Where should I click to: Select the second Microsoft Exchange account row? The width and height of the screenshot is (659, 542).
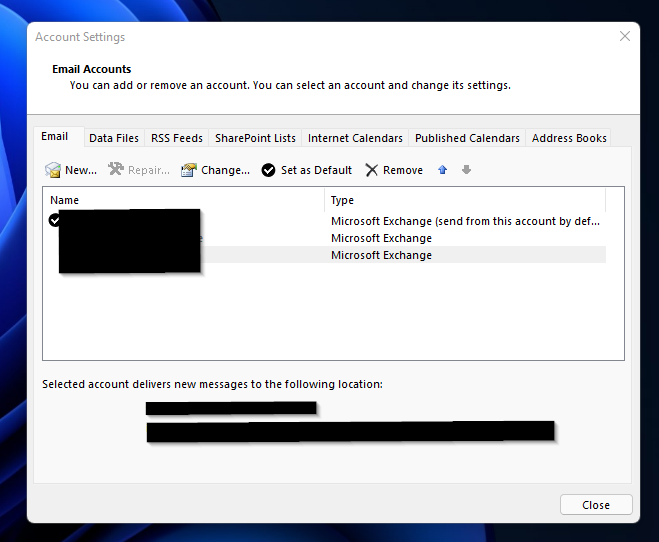coord(465,238)
